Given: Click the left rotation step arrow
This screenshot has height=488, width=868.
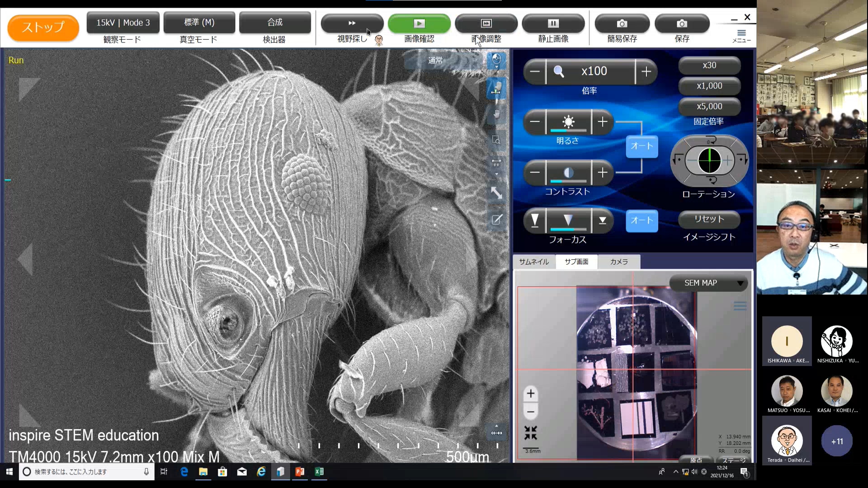Looking at the screenshot, I should tap(677, 160).
